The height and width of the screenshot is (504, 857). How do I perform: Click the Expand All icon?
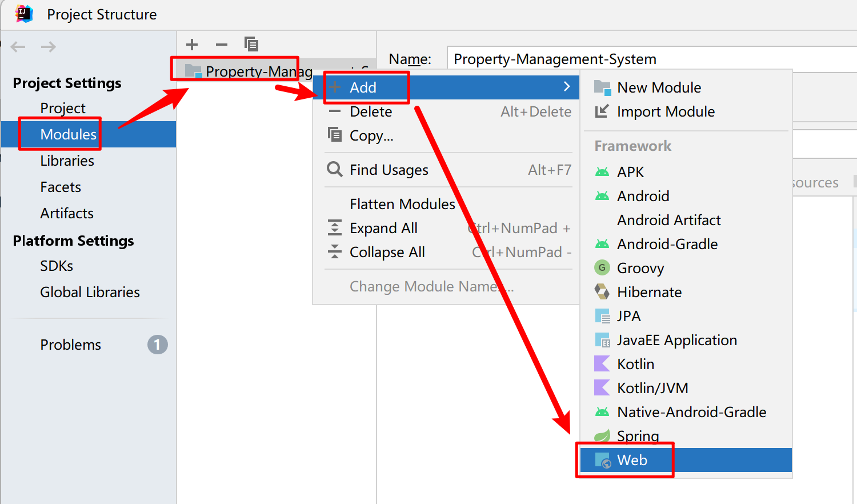pos(335,227)
